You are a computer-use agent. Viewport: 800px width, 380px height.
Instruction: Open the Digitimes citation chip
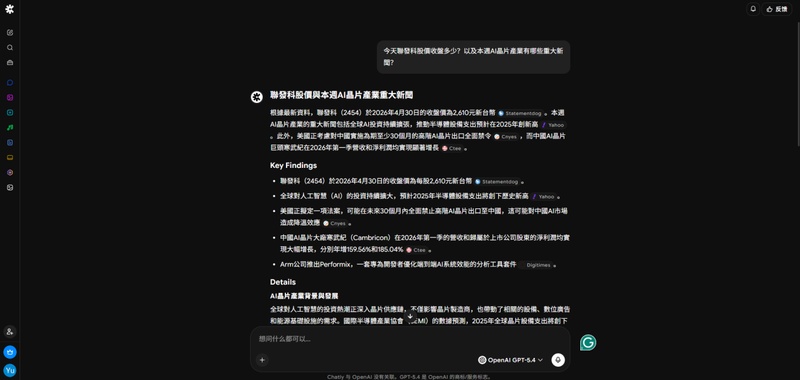[x=536, y=265]
